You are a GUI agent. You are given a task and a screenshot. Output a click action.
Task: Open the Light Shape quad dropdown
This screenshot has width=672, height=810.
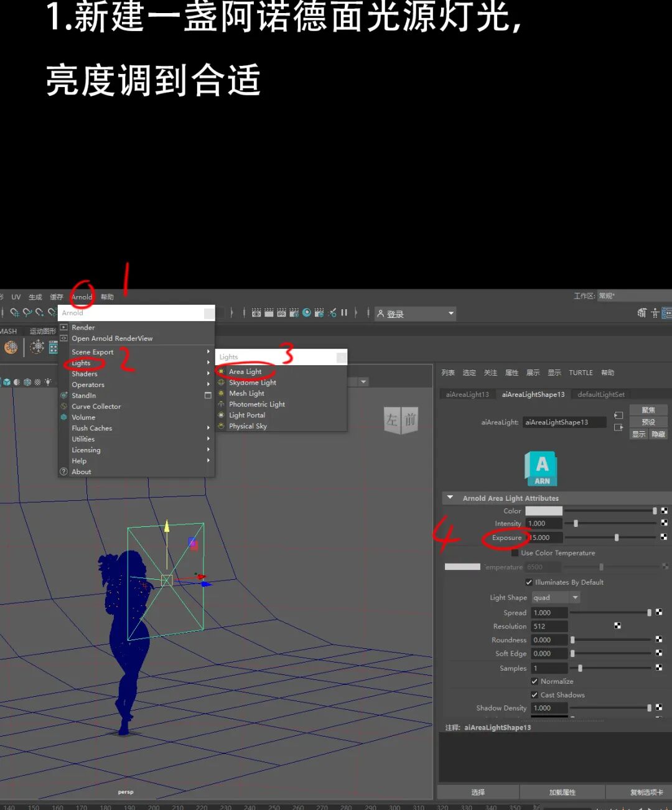[x=556, y=597]
